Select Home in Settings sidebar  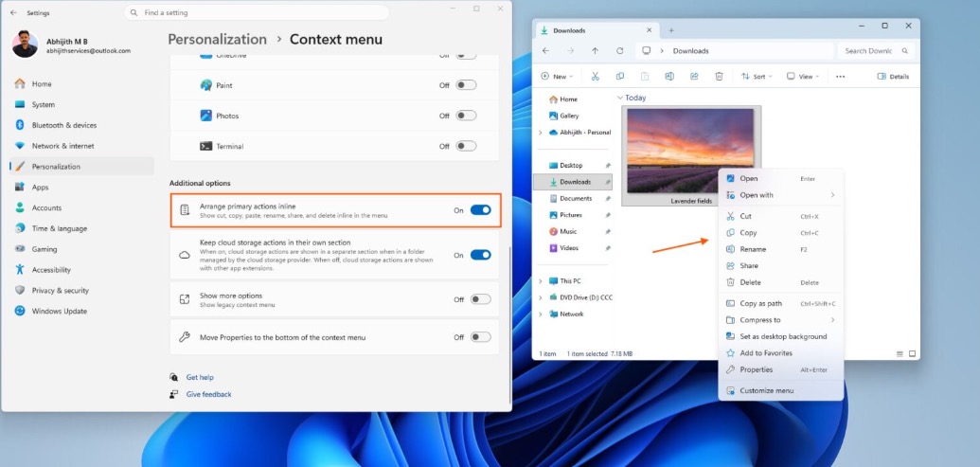click(81, 83)
